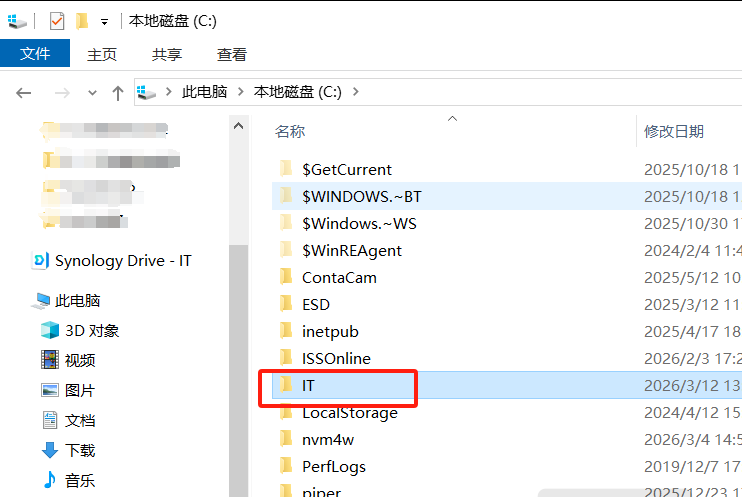Switch to the 共享 ribbon tab
Viewport: 742px width, 497px height.
pos(167,54)
